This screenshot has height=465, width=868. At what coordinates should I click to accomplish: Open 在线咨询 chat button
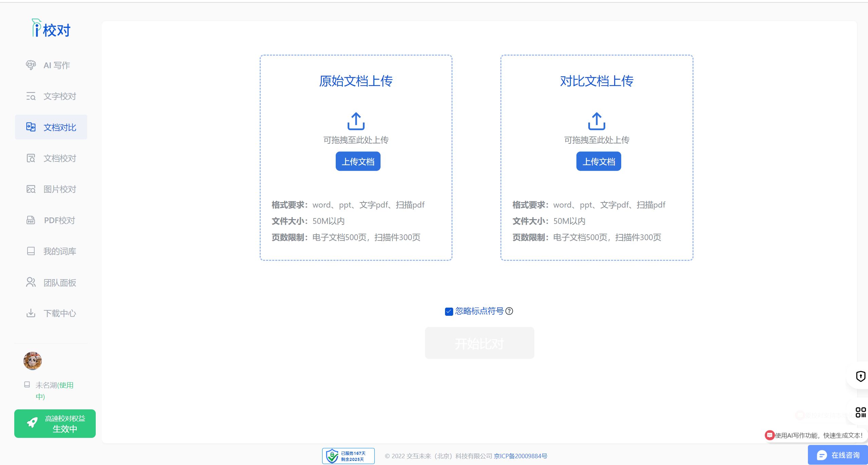(x=838, y=455)
